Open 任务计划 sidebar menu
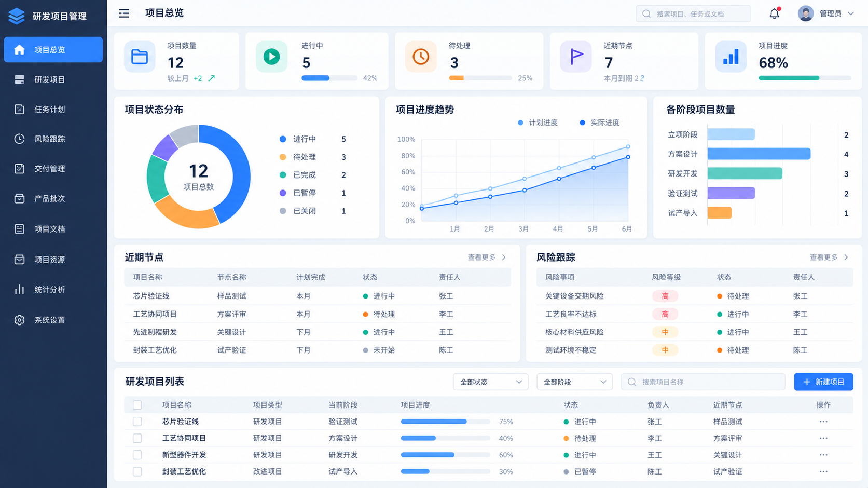Viewport: 868px width, 488px height. pos(53,109)
